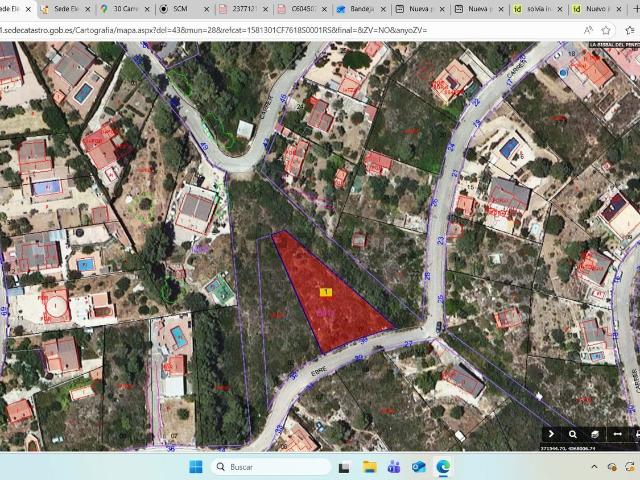Open the first Nueva pestaña tab
640x480 pixels.
[x=420, y=9]
